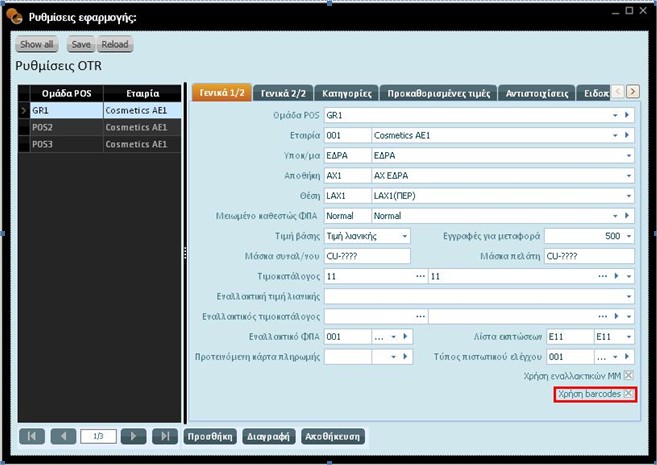Expand Εγγραφές για μεταφορά dropdown
The height and width of the screenshot is (465, 657).
(x=629, y=236)
